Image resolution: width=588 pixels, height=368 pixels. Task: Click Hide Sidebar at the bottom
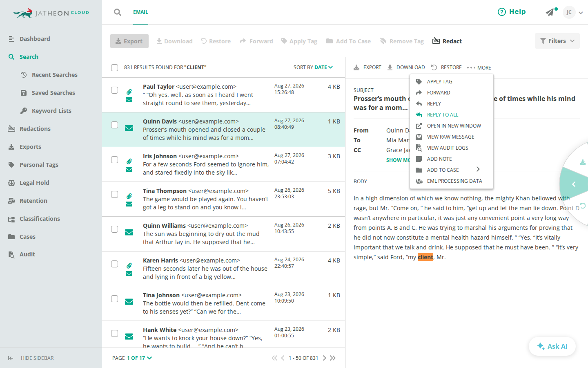click(x=31, y=358)
